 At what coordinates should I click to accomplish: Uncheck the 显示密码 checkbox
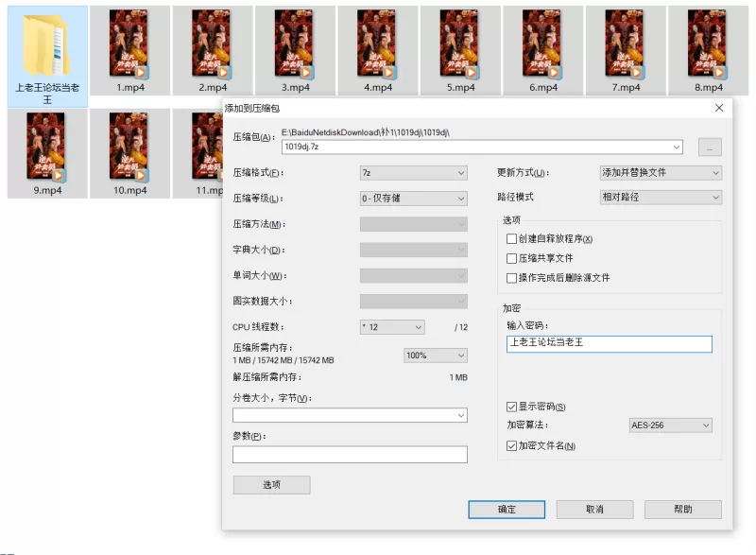click(512, 407)
